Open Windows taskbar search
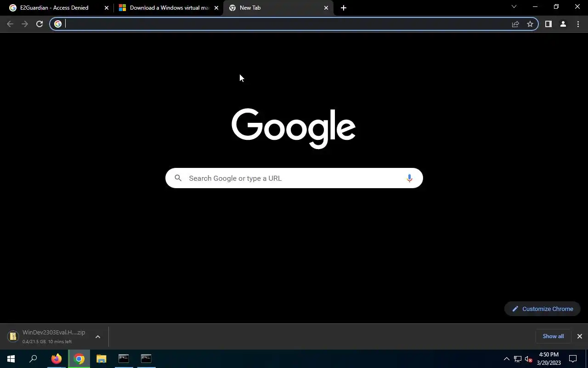 [x=33, y=359]
